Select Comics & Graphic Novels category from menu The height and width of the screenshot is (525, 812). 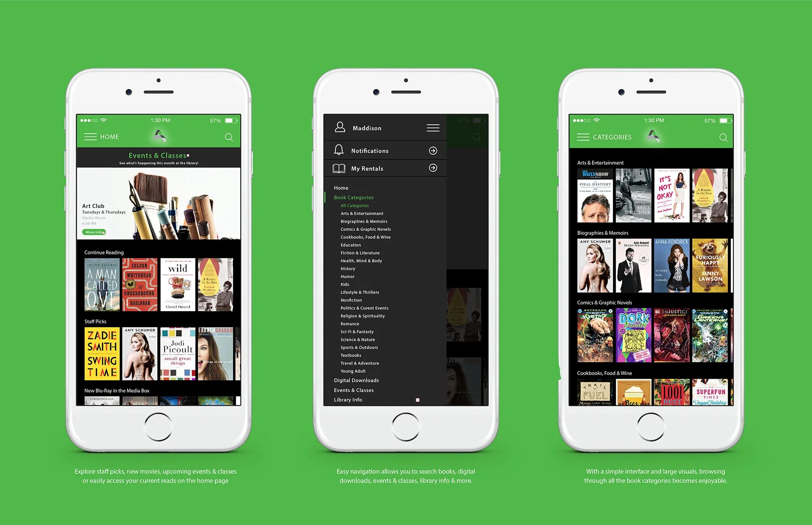(x=366, y=230)
